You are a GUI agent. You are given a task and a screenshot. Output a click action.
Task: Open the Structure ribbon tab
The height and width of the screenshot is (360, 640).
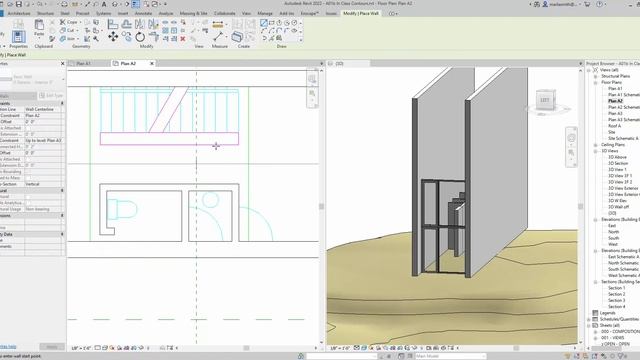45,13
